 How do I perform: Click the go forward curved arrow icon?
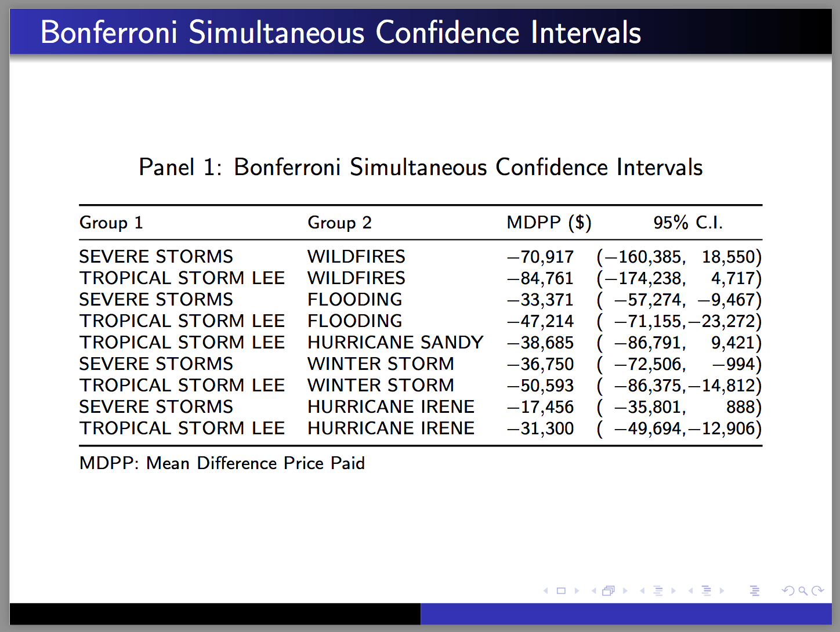click(x=818, y=591)
